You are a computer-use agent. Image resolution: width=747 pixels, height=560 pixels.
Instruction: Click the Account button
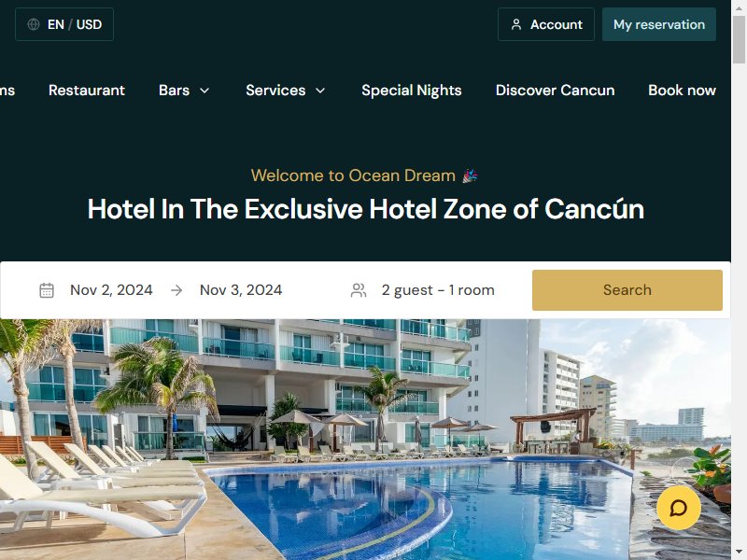point(546,24)
